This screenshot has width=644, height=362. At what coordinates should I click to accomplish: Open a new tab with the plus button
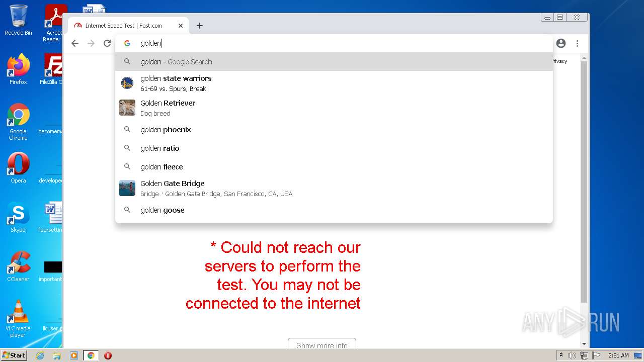click(200, 26)
